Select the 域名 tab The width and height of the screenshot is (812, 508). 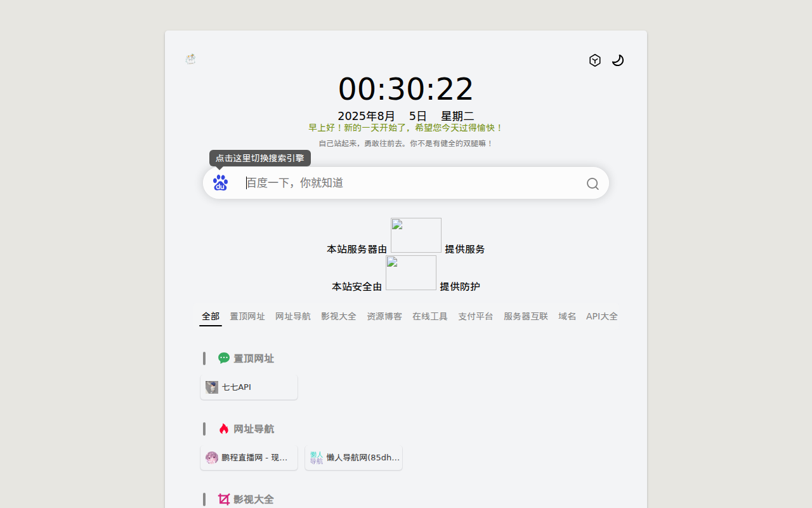tap(567, 316)
